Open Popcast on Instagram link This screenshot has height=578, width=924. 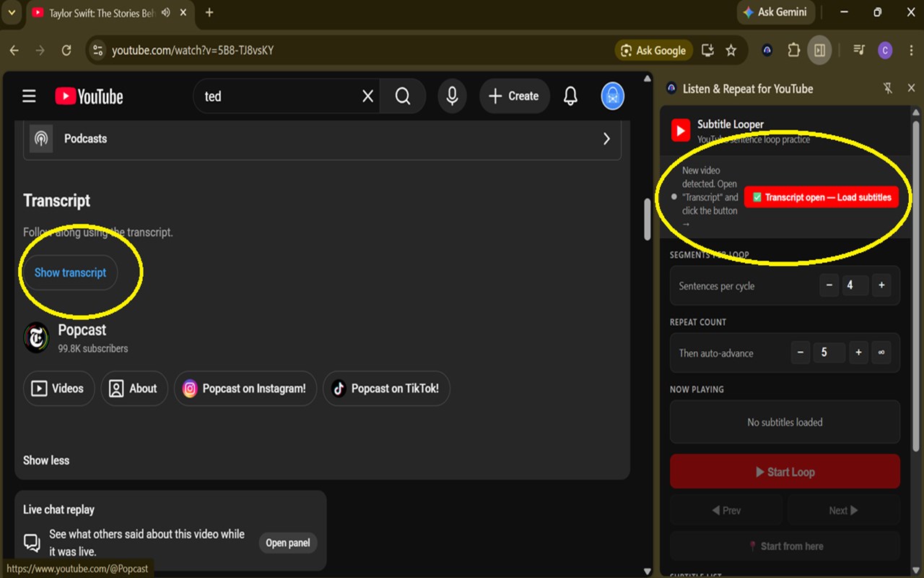point(245,389)
